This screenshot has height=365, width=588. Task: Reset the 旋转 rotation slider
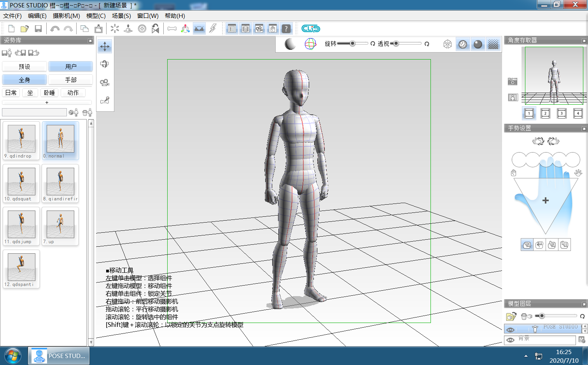373,44
